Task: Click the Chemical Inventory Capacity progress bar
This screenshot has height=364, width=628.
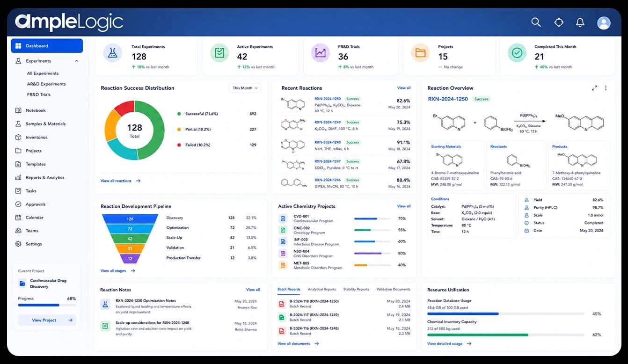Action: [x=505, y=335]
